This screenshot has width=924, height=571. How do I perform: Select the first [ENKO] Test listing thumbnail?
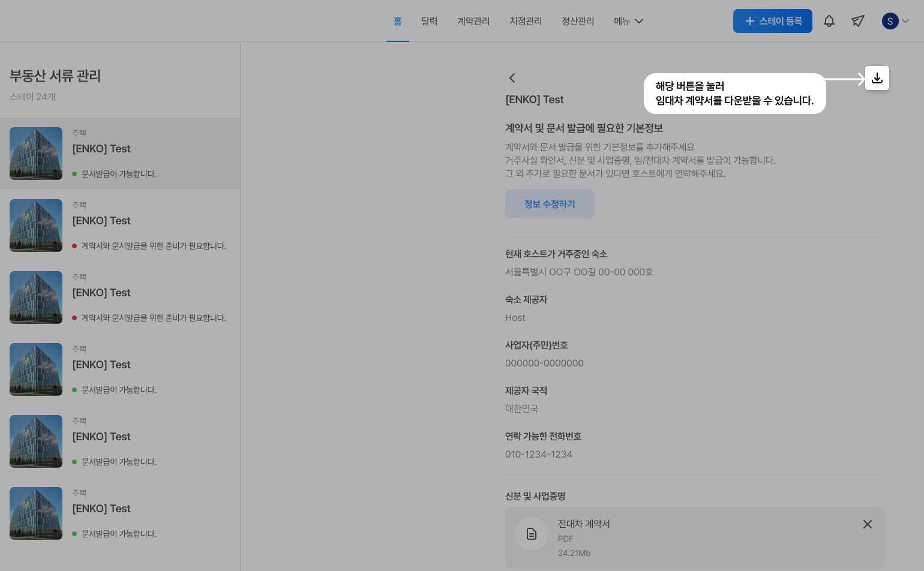(36, 154)
